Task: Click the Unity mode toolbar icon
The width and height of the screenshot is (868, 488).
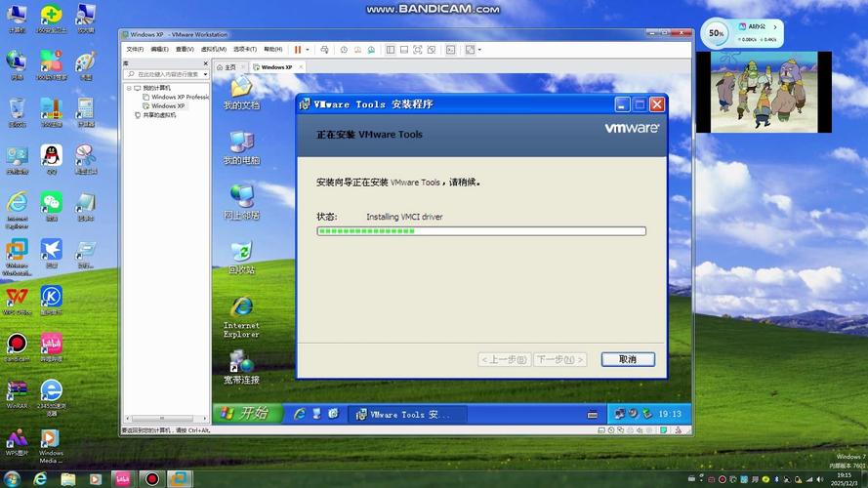Action: (x=432, y=50)
